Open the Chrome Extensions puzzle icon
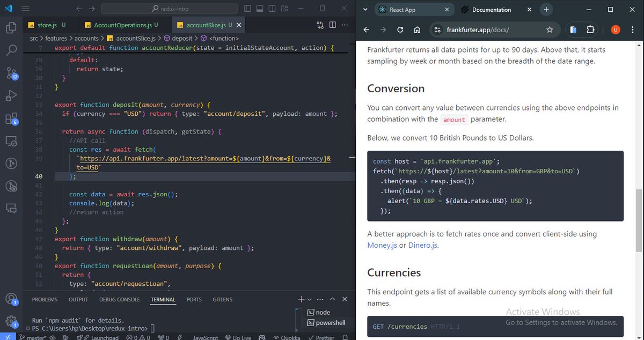 [591, 30]
